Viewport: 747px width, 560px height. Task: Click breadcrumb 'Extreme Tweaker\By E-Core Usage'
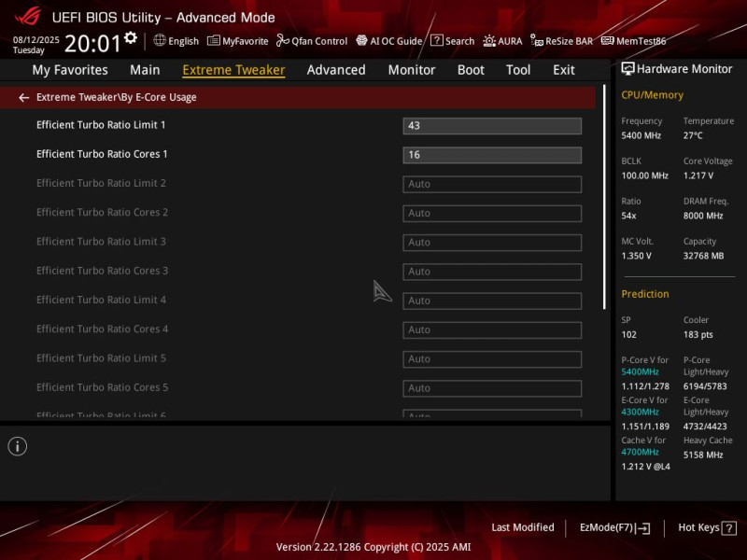point(116,98)
